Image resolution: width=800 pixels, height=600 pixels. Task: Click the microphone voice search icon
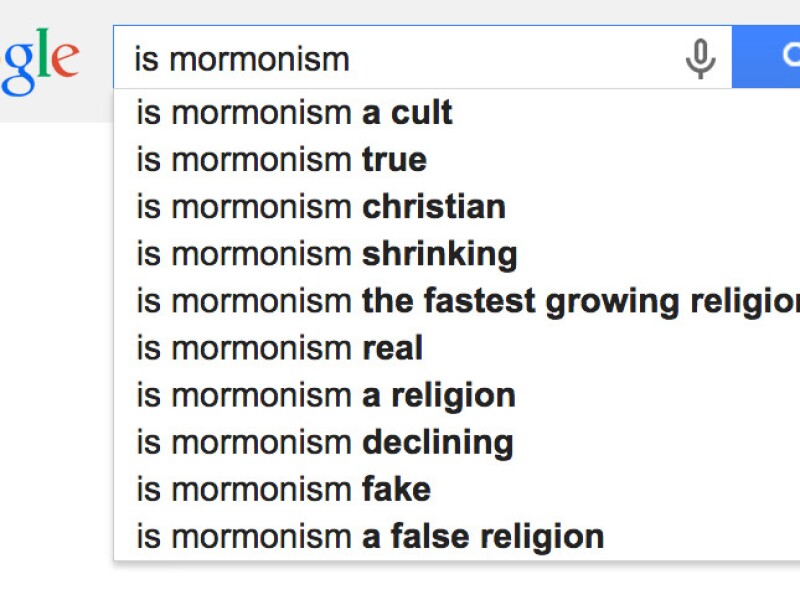tap(700, 58)
